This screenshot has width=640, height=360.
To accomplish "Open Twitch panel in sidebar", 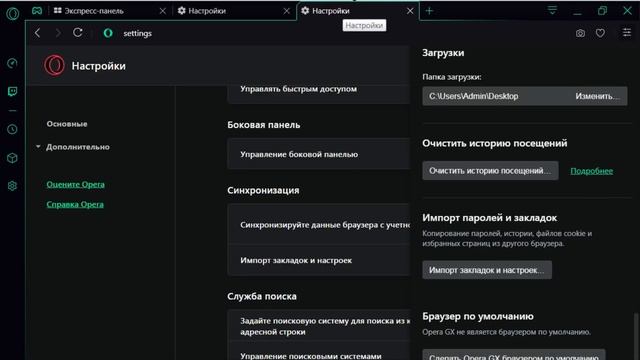I will (12, 91).
